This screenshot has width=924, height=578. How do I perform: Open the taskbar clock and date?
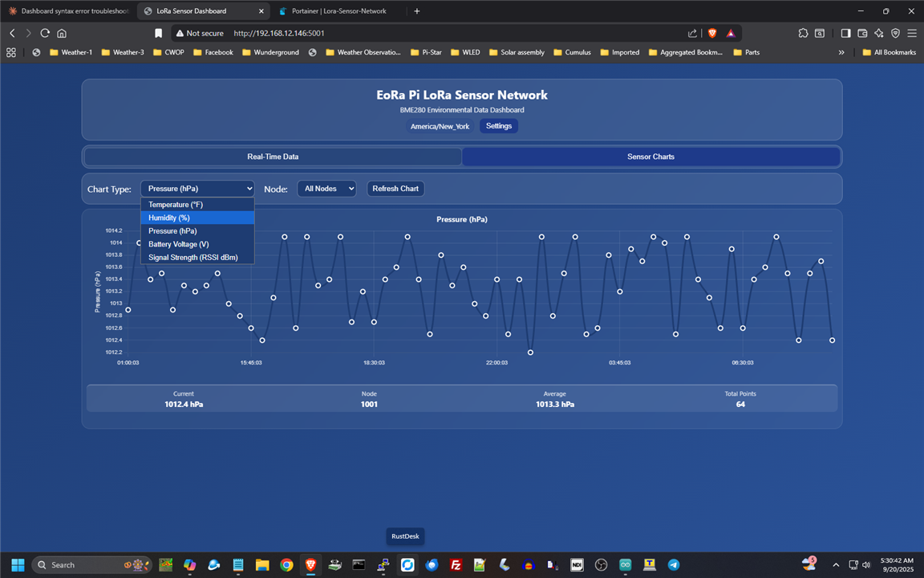(897, 565)
